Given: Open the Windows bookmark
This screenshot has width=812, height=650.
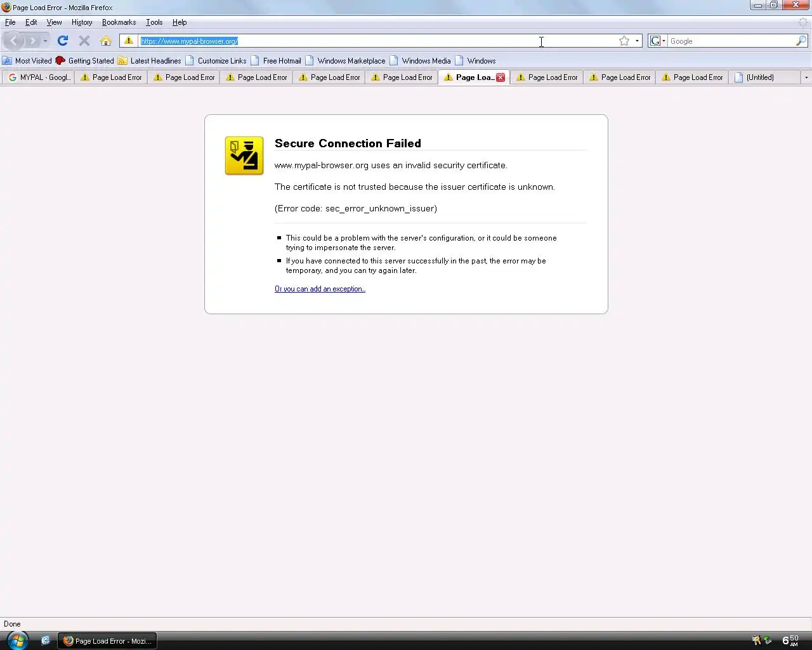Looking at the screenshot, I should [475, 61].
